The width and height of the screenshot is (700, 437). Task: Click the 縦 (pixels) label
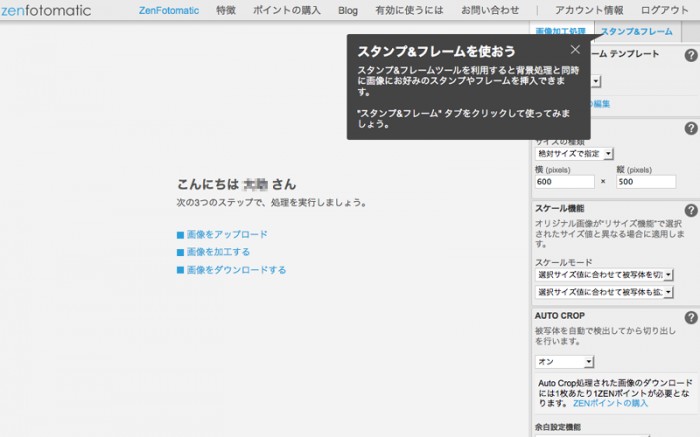[x=634, y=170]
